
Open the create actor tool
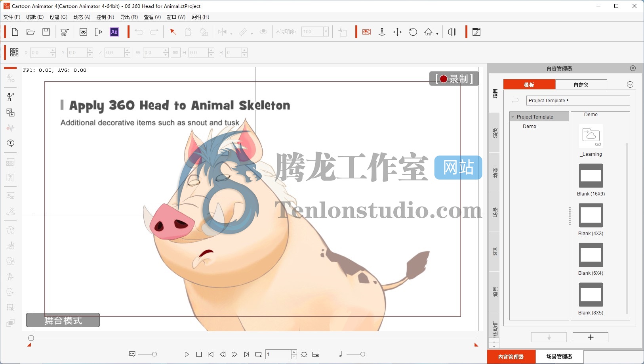(10, 97)
